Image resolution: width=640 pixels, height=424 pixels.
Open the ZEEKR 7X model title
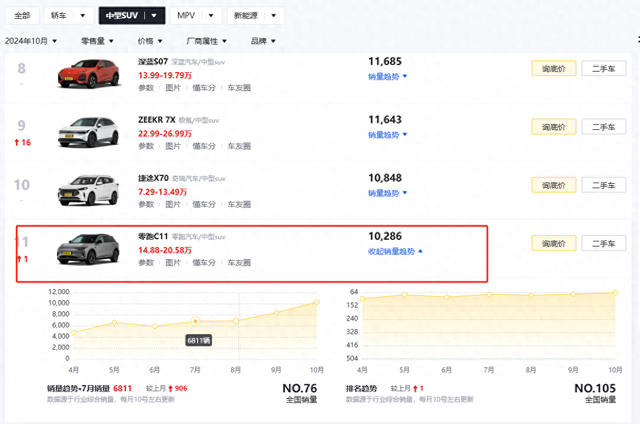157,120
